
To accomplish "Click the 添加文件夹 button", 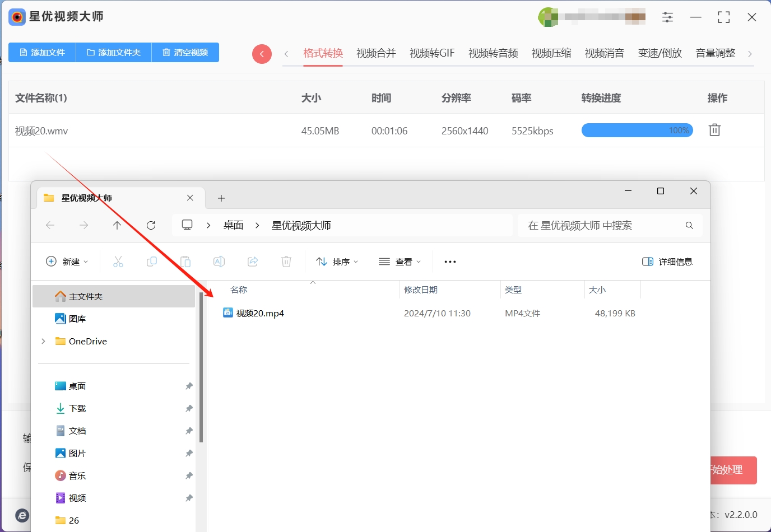I will point(114,52).
